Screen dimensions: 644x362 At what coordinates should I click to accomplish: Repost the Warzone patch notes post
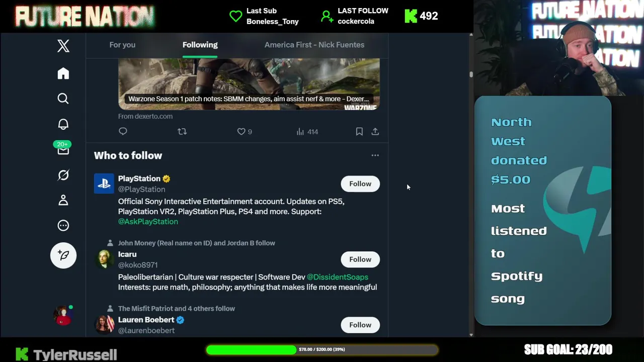pyautogui.click(x=182, y=131)
